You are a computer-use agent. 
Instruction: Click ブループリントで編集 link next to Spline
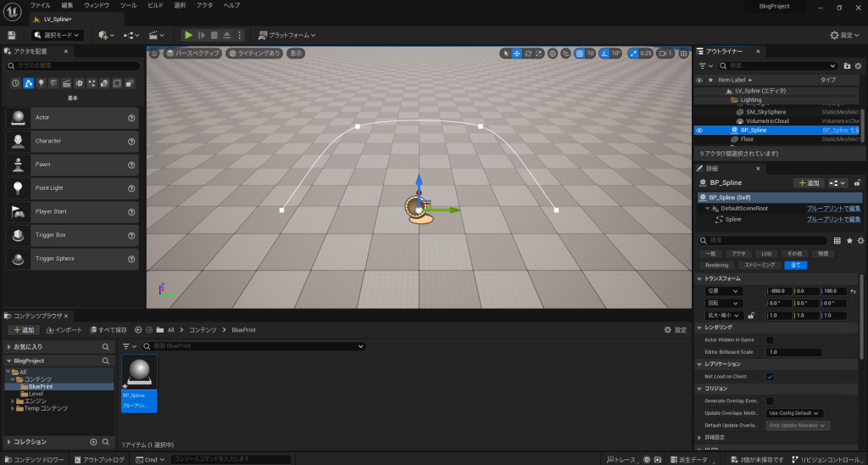833,219
